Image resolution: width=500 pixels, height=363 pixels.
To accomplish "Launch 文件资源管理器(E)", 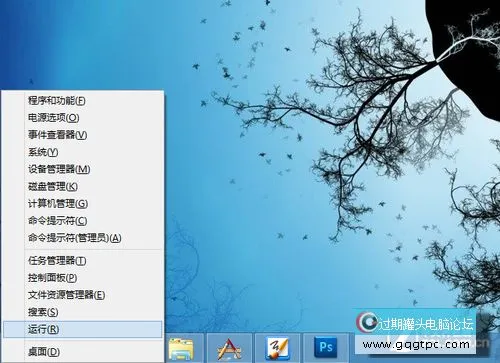I will click(x=83, y=295).
